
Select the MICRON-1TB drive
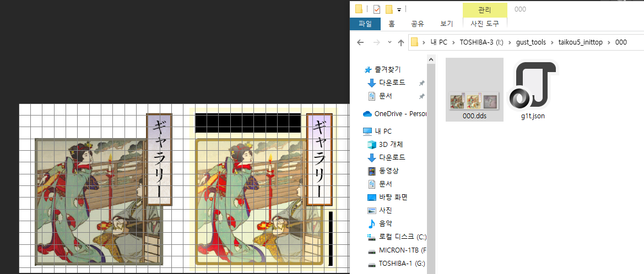pos(402,250)
